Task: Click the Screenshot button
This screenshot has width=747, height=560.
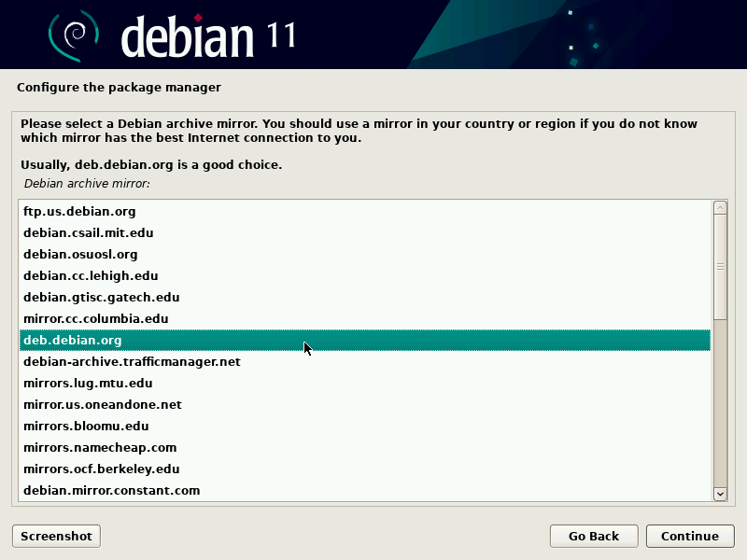Action: 55,536
